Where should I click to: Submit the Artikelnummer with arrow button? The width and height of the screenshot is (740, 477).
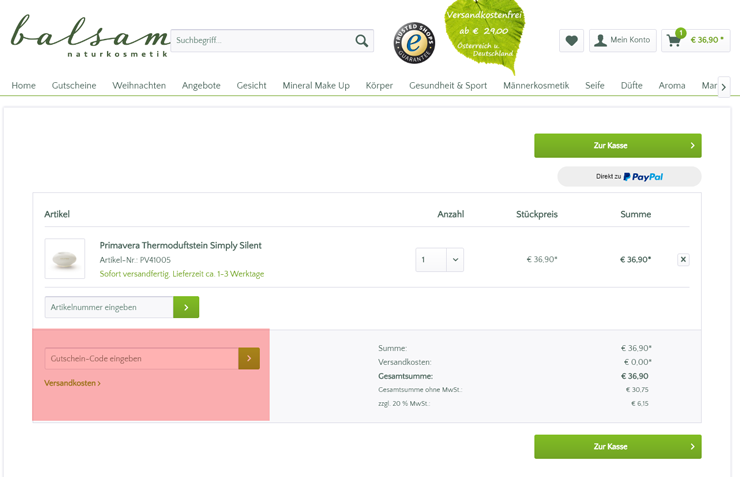[x=186, y=307]
